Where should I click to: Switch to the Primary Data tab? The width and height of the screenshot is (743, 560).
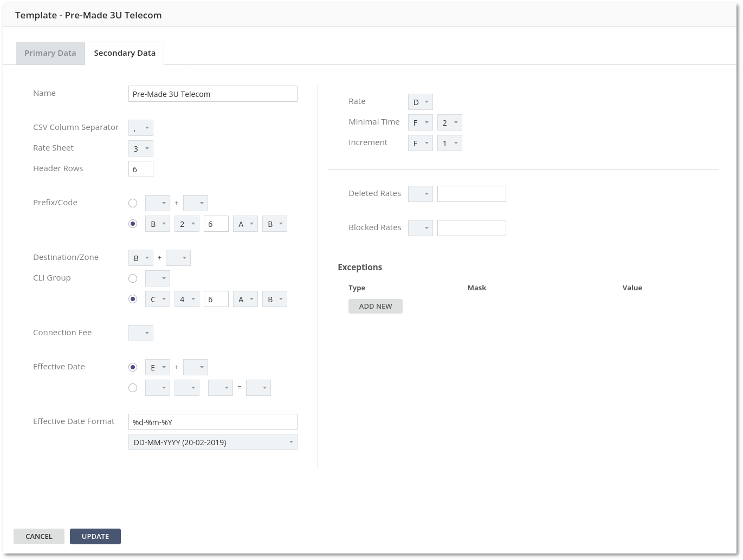pos(50,53)
